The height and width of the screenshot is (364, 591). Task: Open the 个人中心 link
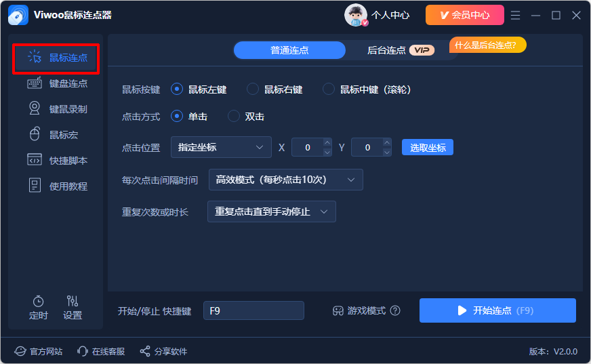(390, 15)
